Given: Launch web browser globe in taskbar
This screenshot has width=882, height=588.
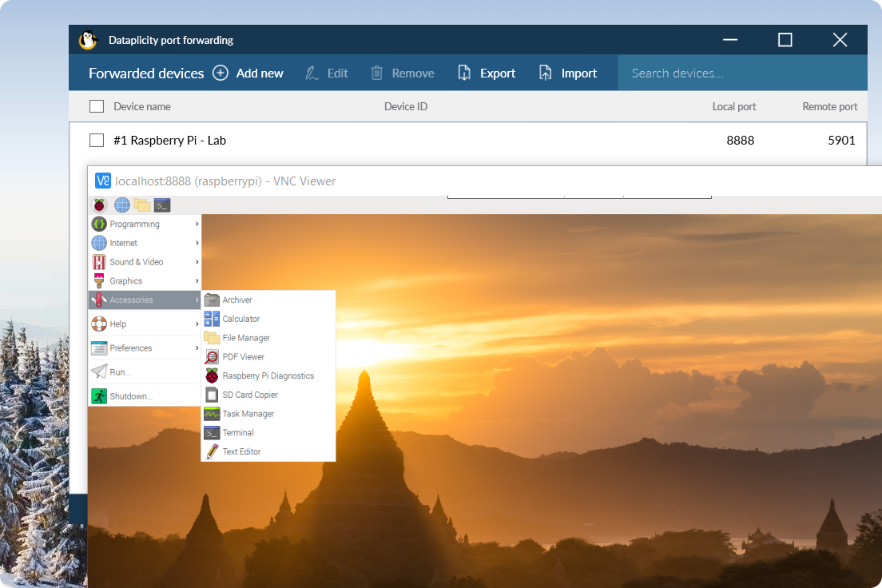Looking at the screenshot, I should click(x=122, y=205).
